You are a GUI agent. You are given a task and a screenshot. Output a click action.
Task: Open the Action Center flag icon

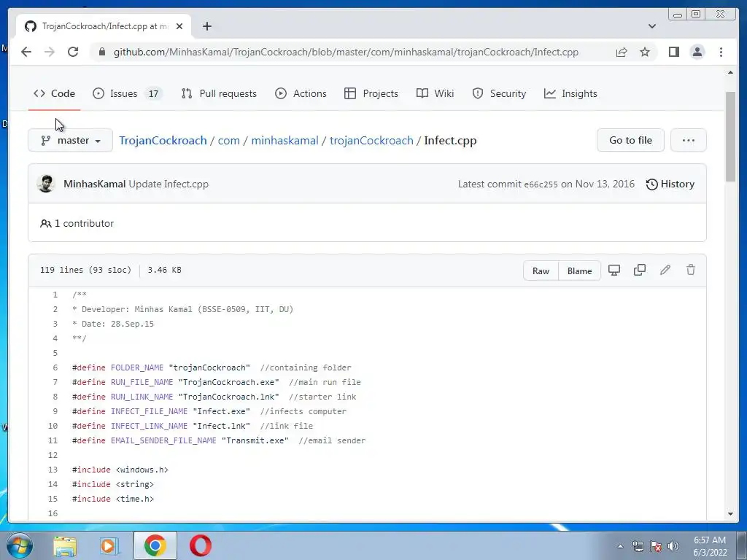[656, 546]
